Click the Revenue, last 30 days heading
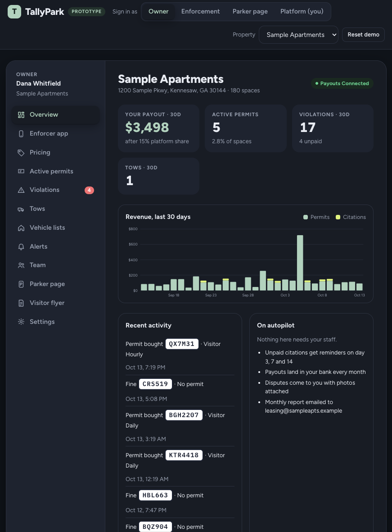392x532 pixels. tap(158, 217)
